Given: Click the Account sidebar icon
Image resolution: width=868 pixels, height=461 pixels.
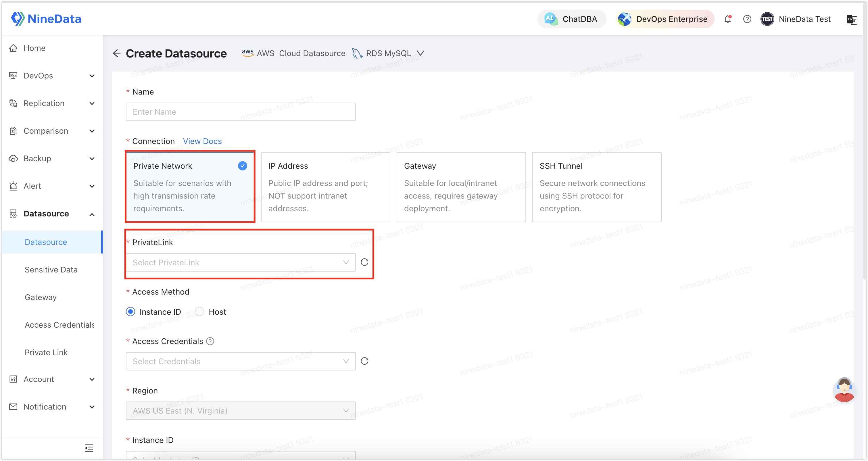Looking at the screenshot, I should click(13, 379).
